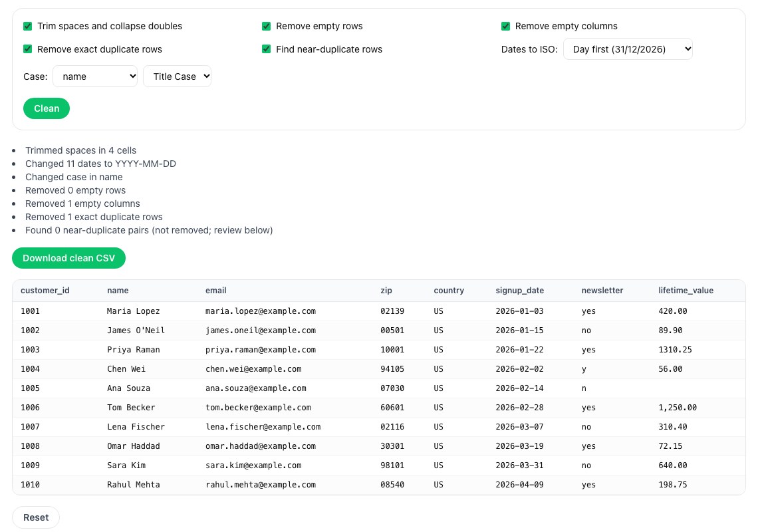This screenshot has height=532, width=758.
Task: Click signup date 2026-04-09
Action: (x=520, y=485)
